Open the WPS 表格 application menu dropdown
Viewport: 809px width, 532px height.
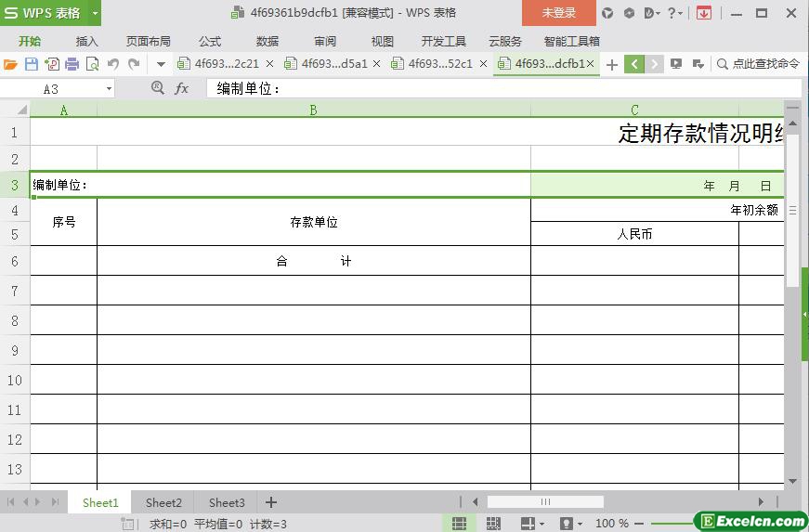(x=95, y=13)
